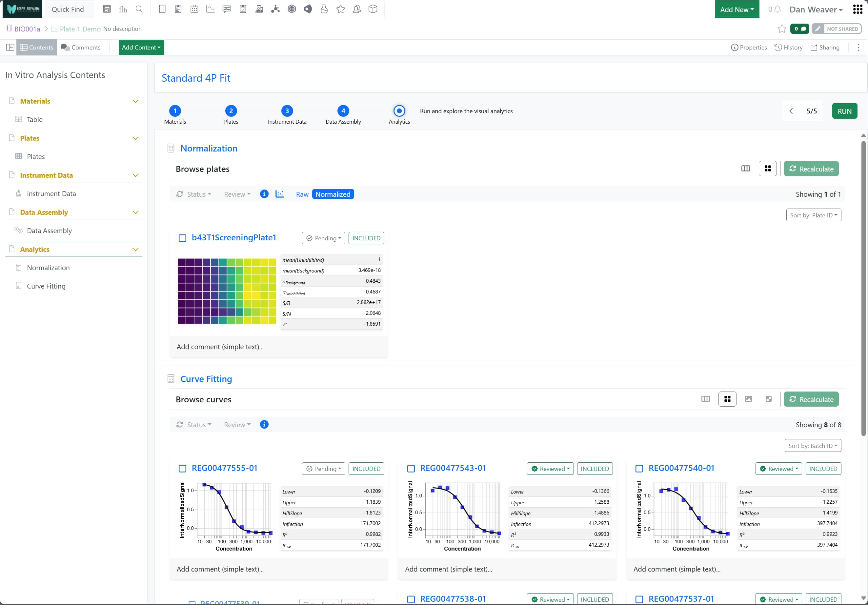Switch to the Comments tab
Screen dimensions: 868x605
pos(81,47)
